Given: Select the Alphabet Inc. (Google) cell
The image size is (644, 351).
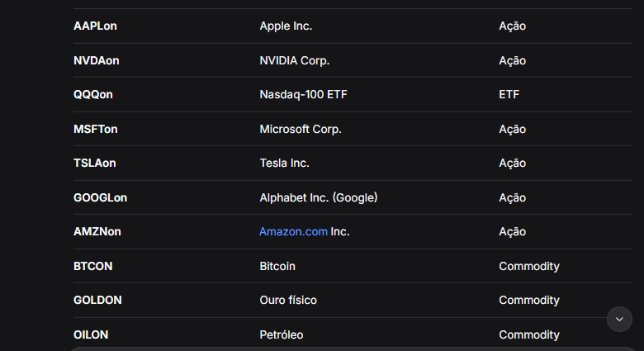Looking at the screenshot, I should point(319,197).
